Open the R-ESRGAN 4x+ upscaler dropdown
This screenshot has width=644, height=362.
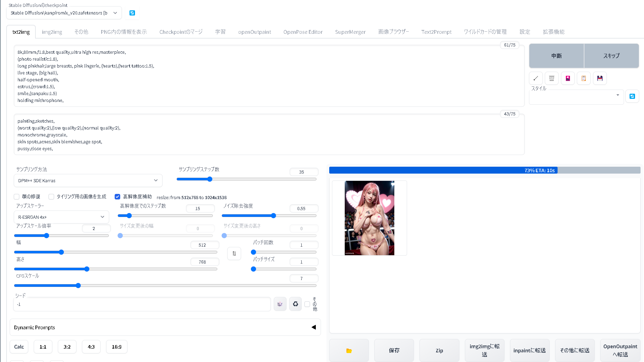pos(61,217)
